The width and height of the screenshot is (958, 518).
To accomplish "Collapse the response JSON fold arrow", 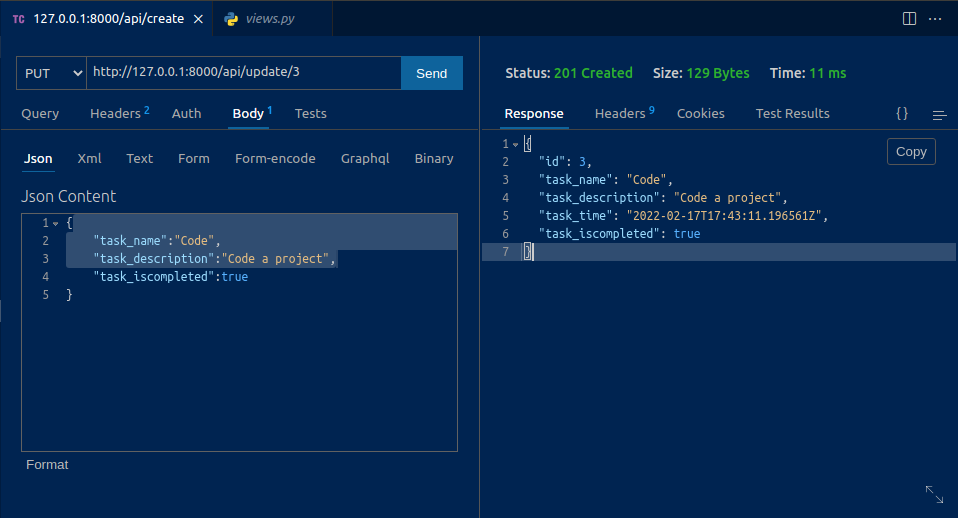I will (x=516, y=144).
